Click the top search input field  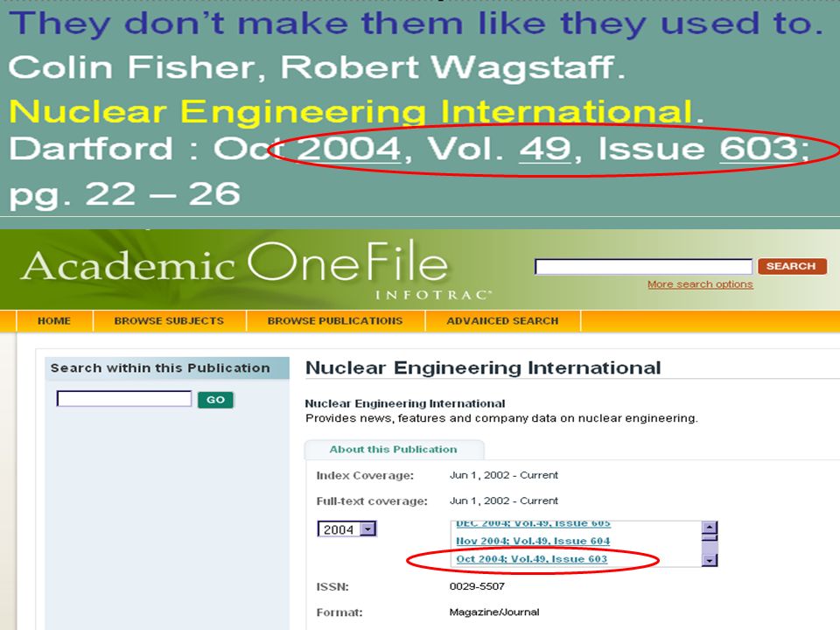point(643,266)
